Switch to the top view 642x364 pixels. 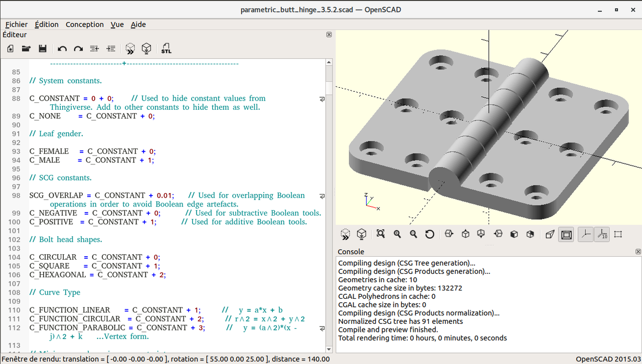(x=465, y=234)
